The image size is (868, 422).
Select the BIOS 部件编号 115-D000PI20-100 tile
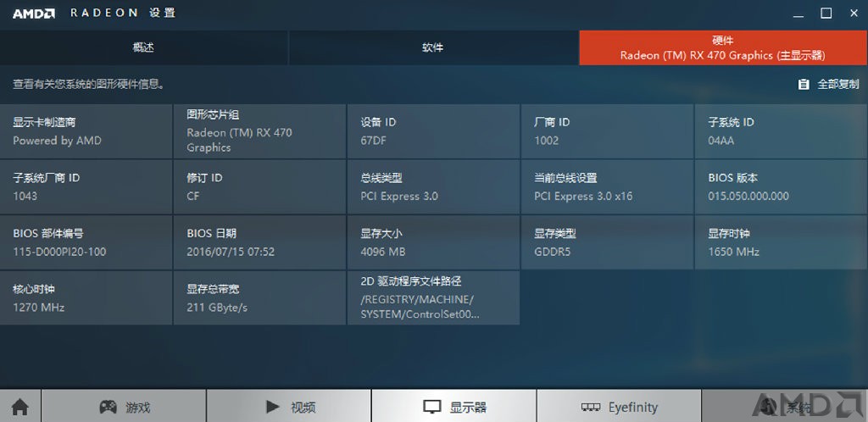tap(86, 242)
